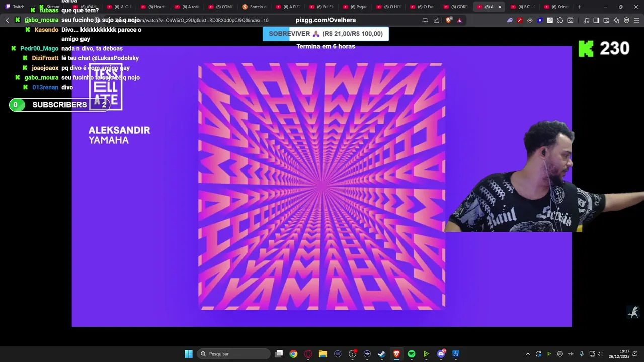Screen dimensions: 644x362
Task: Click the Kick logo viewer counter 230
Action: click(604, 48)
